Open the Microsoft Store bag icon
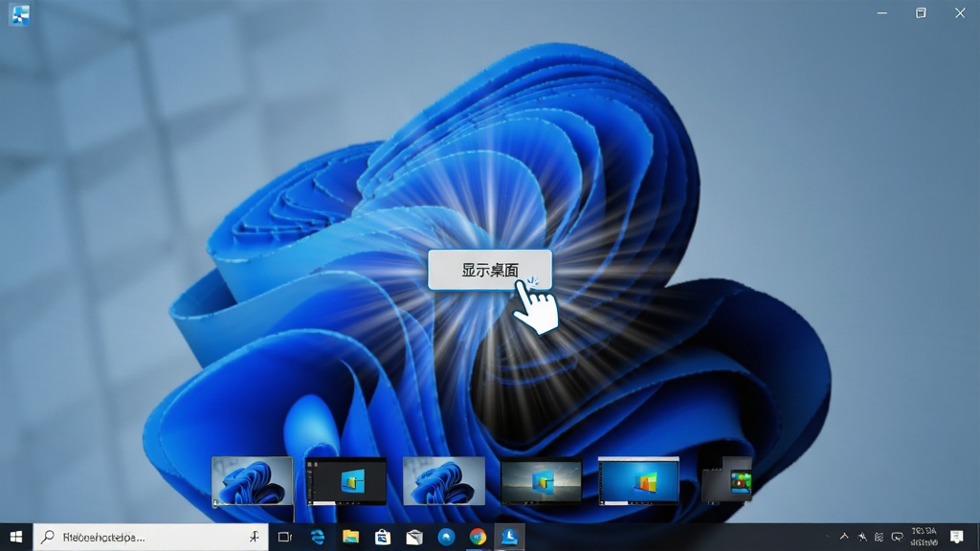 [x=383, y=538]
